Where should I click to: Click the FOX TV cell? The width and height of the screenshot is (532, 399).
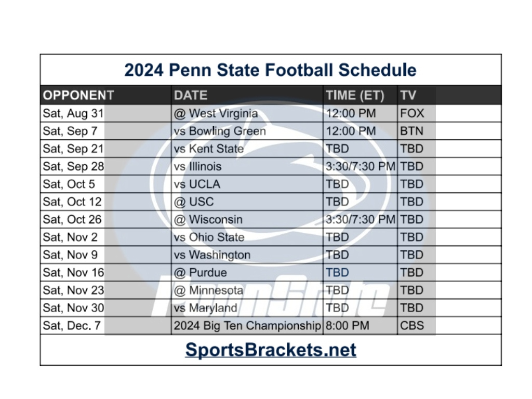pos(412,113)
